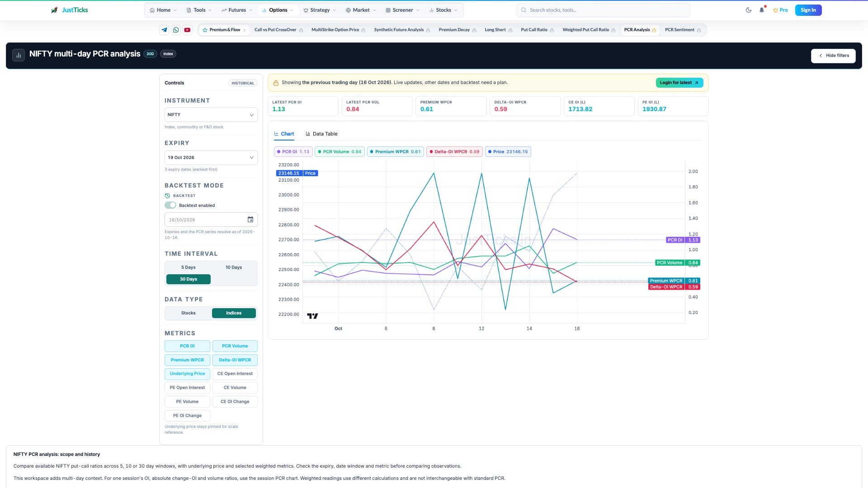Expand the Futures nav menu
This screenshot has height=488, width=868.
coord(236,10)
